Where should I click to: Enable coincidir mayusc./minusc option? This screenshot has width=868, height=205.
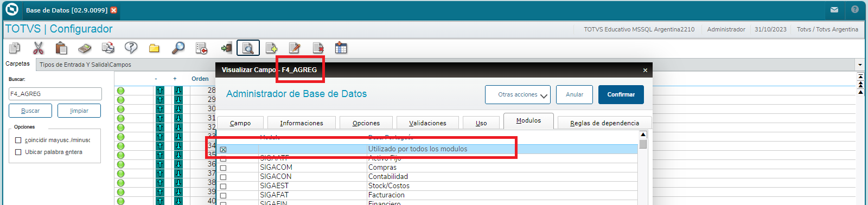[x=18, y=140]
